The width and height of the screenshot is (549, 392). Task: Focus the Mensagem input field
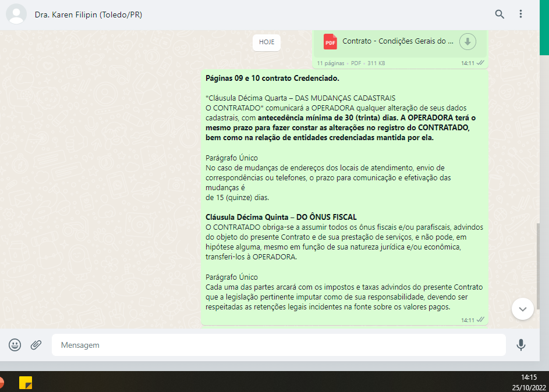(x=278, y=345)
